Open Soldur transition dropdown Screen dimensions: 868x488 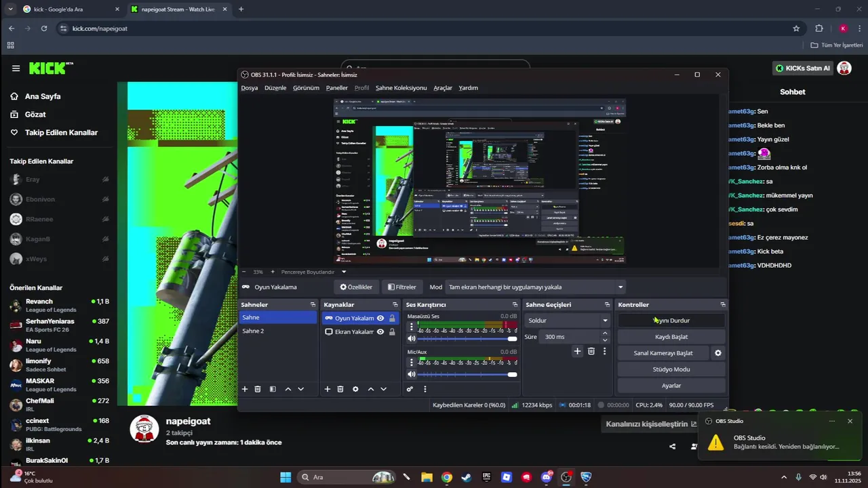(x=568, y=321)
